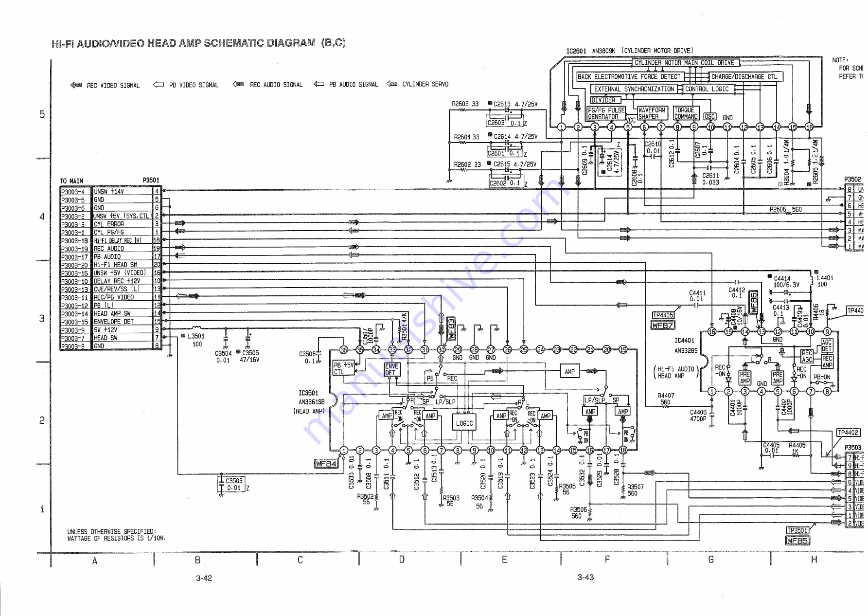Click the DIVIDER block

pos(605,100)
